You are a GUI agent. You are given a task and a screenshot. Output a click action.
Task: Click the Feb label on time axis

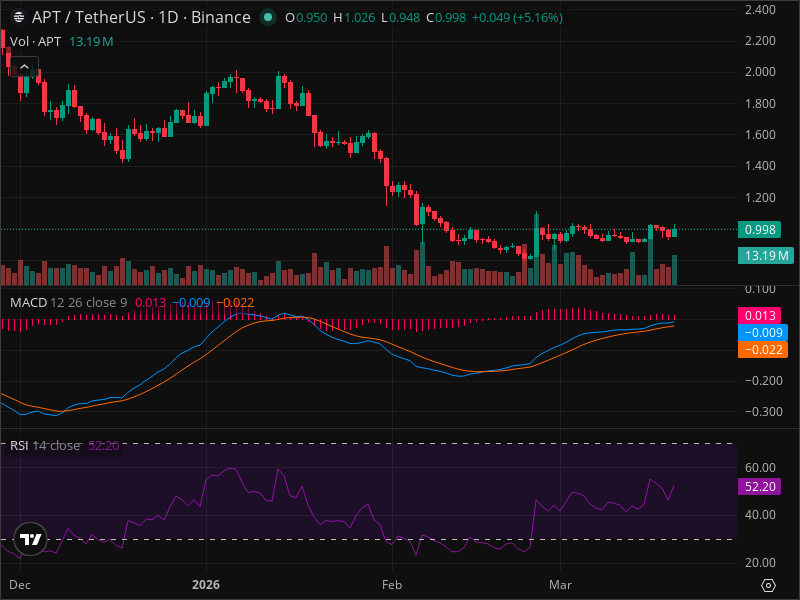pyautogui.click(x=392, y=585)
